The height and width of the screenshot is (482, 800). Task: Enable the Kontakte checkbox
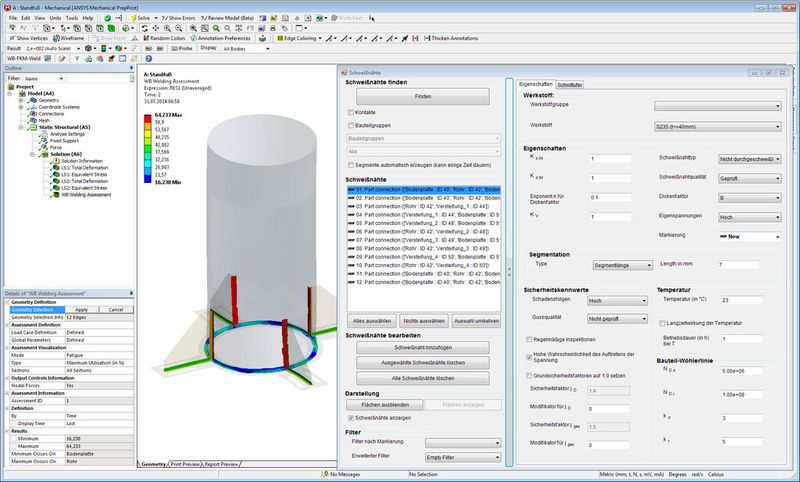pos(351,112)
